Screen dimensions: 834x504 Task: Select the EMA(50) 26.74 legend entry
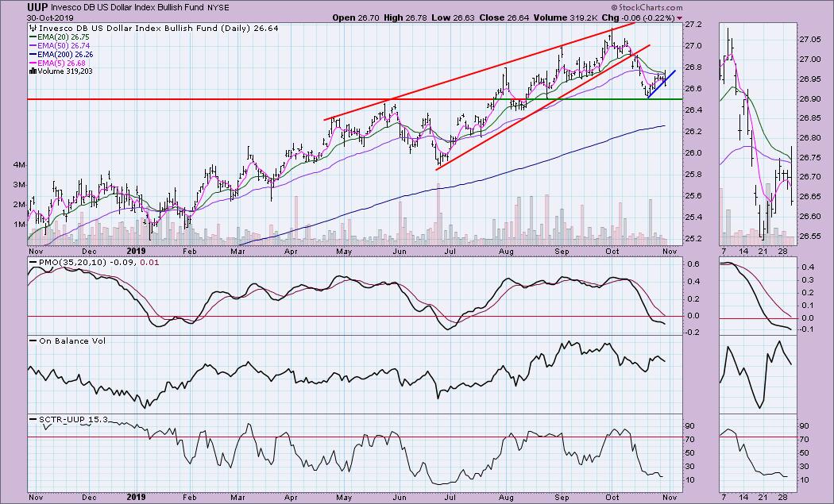(63, 46)
